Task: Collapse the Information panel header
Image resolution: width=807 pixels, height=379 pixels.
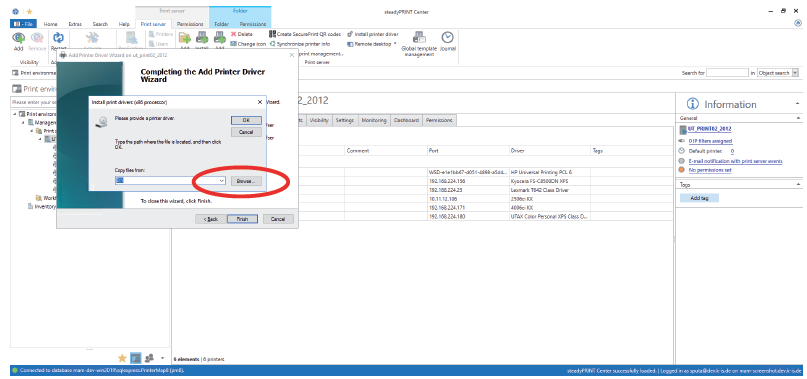Action: click(x=798, y=104)
